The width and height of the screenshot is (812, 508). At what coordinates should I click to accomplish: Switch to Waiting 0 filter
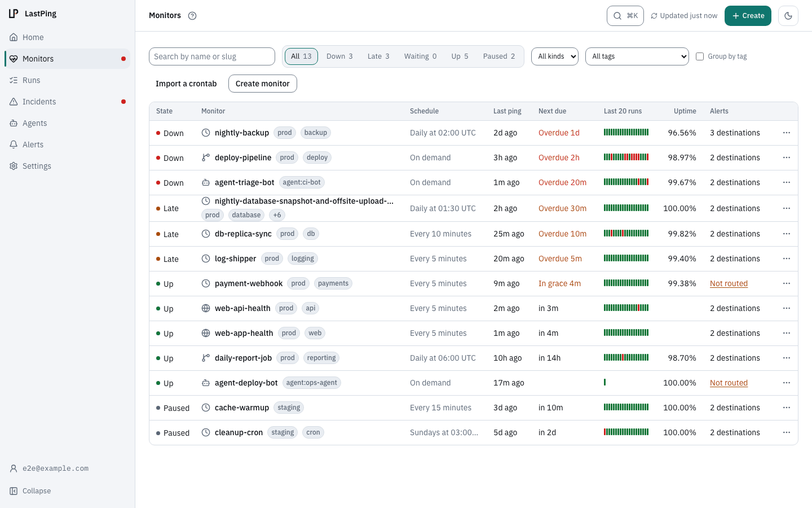[x=420, y=56]
